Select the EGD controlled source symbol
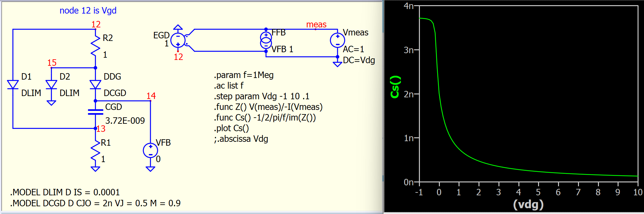 (178, 40)
